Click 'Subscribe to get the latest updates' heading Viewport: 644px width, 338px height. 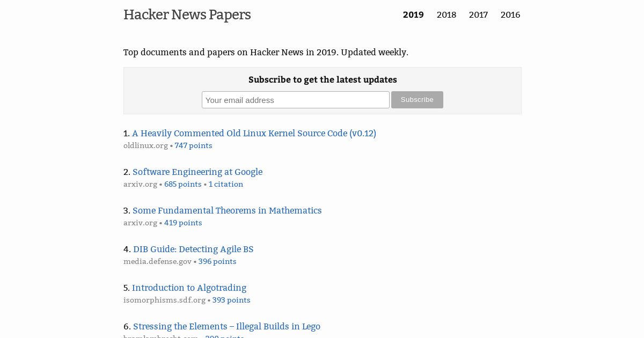point(323,79)
